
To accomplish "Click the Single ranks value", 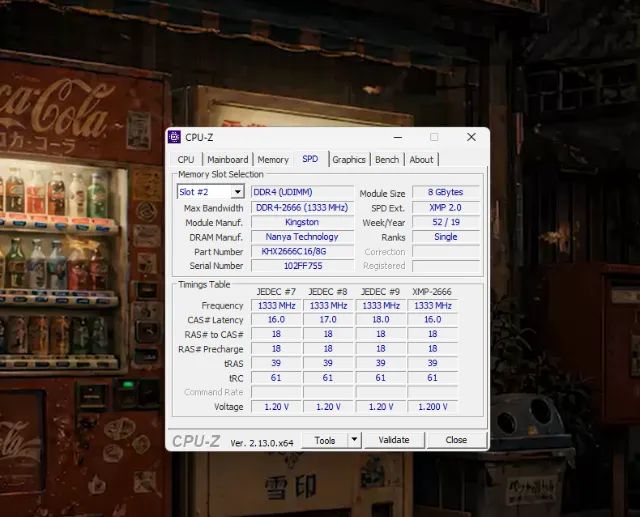I will [x=446, y=237].
